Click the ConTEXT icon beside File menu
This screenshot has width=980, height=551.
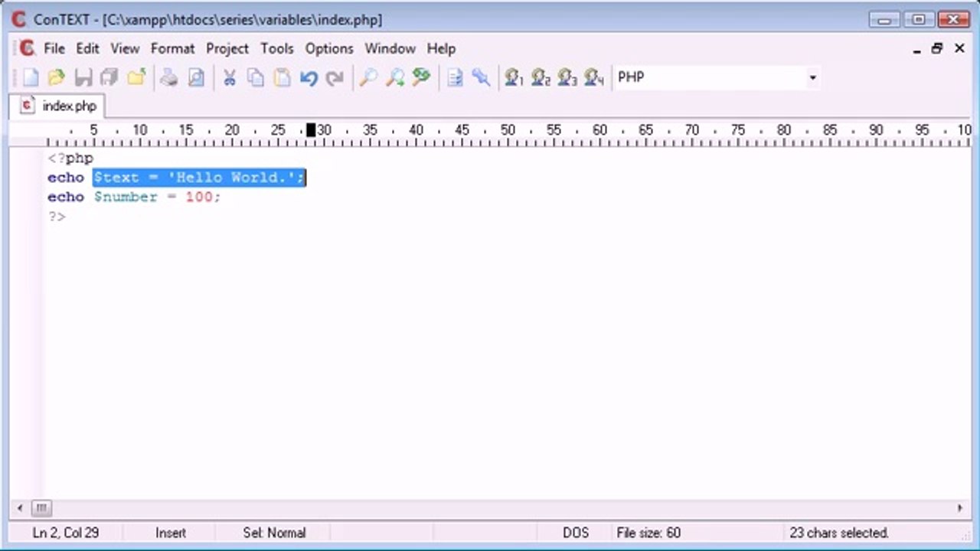pos(28,48)
